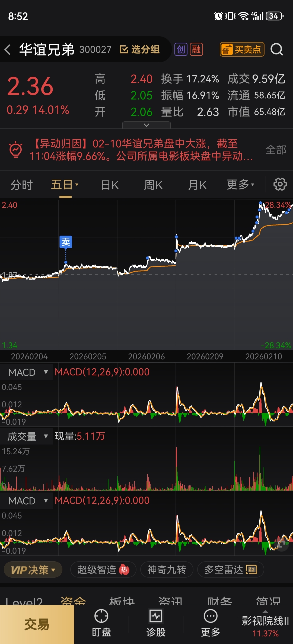Tap the 热 hot badge icon
The height and width of the screenshot is (644, 293).
pos(124,570)
